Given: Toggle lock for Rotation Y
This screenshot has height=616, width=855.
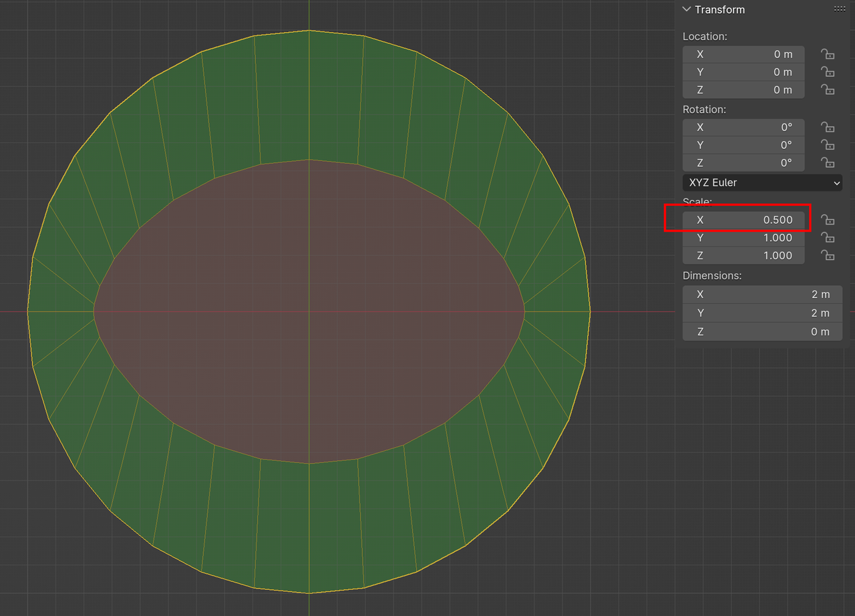Looking at the screenshot, I should coord(828,145).
